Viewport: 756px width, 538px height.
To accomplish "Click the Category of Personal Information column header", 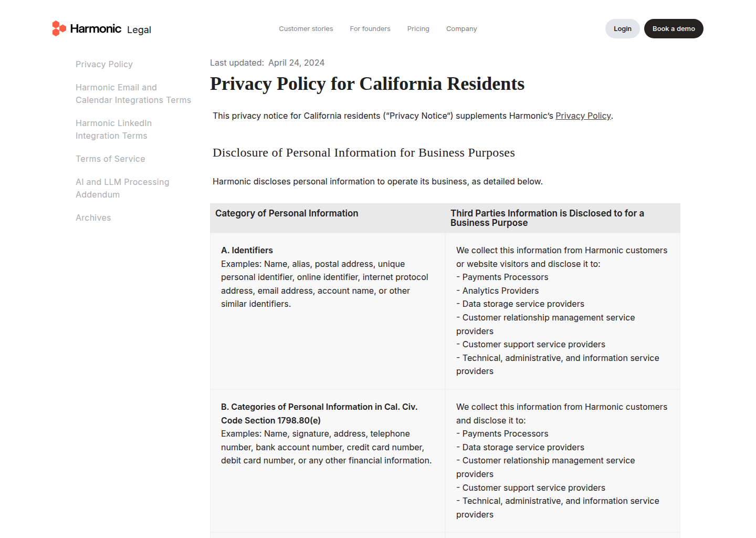I will click(287, 213).
